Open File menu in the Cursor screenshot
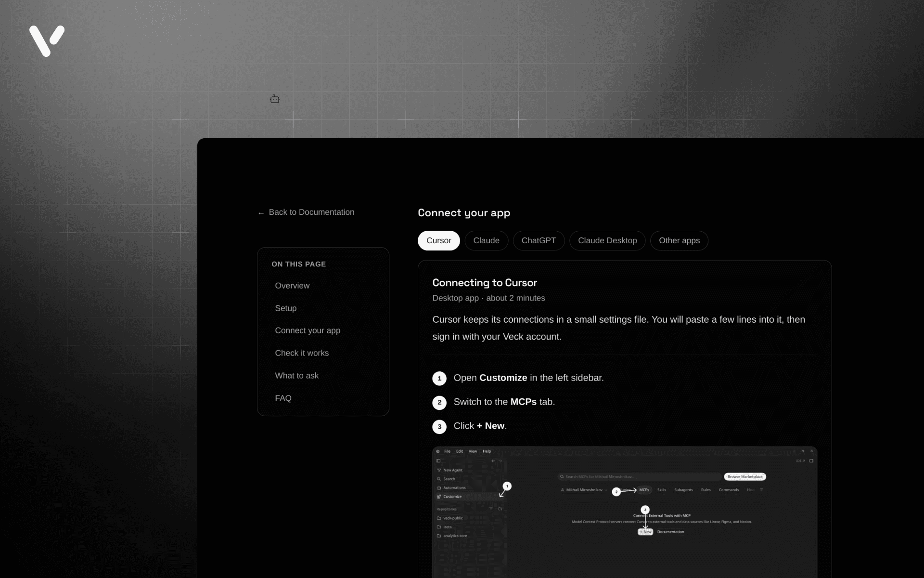The image size is (924, 578). [447, 451]
